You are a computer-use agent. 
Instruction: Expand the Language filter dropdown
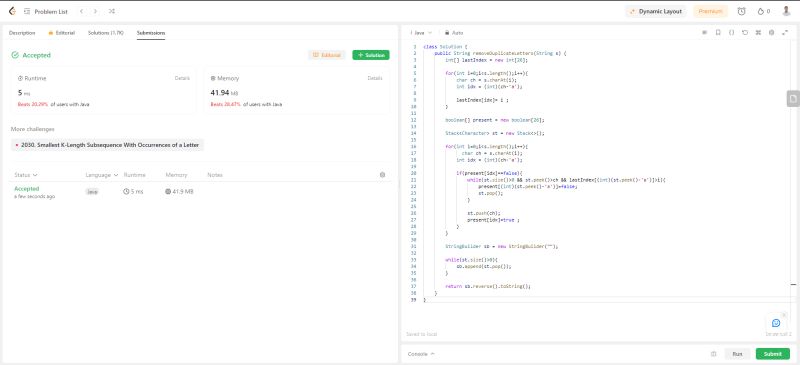pyautogui.click(x=102, y=175)
